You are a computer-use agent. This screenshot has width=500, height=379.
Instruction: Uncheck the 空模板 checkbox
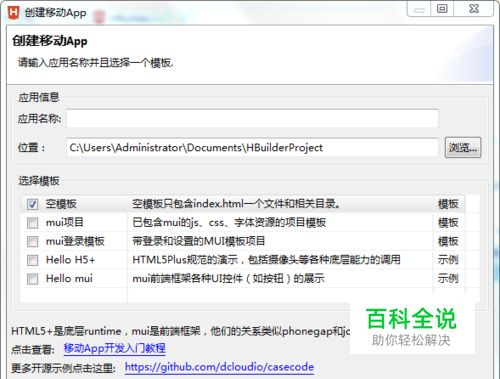click(32, 204)
